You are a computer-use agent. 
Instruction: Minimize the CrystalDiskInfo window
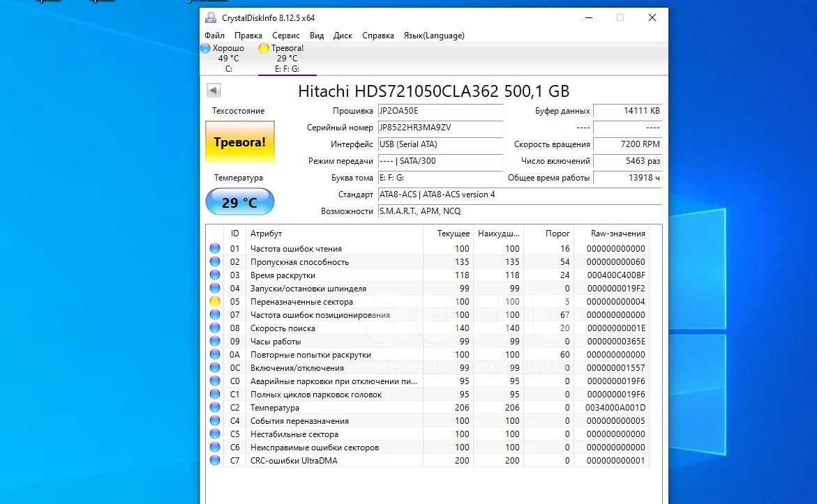pos(589,17)
